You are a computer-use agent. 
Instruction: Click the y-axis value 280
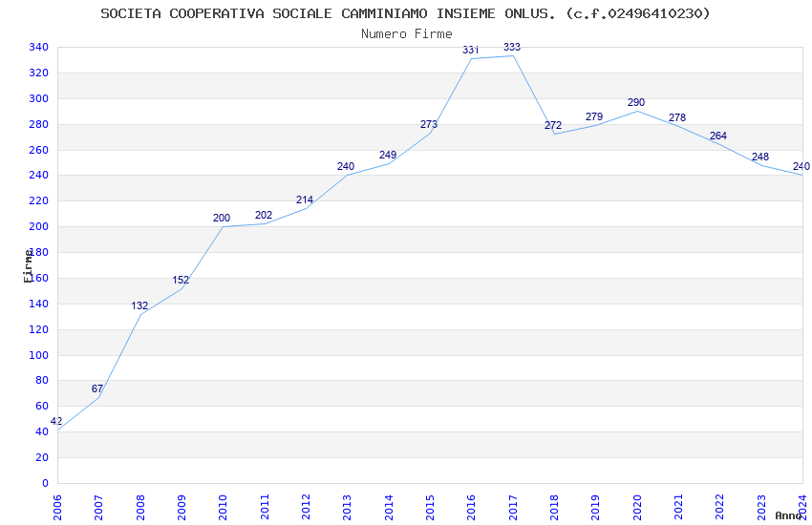coord(39,124)
